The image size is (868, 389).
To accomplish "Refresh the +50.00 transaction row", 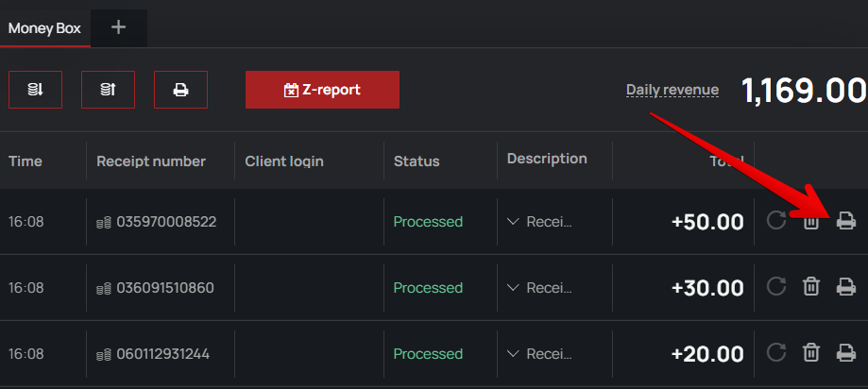I will point(776,221).
